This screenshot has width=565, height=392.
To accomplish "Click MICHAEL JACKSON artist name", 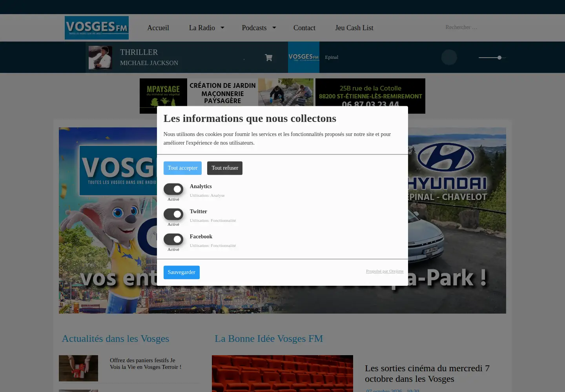I will tap(149, 63).
